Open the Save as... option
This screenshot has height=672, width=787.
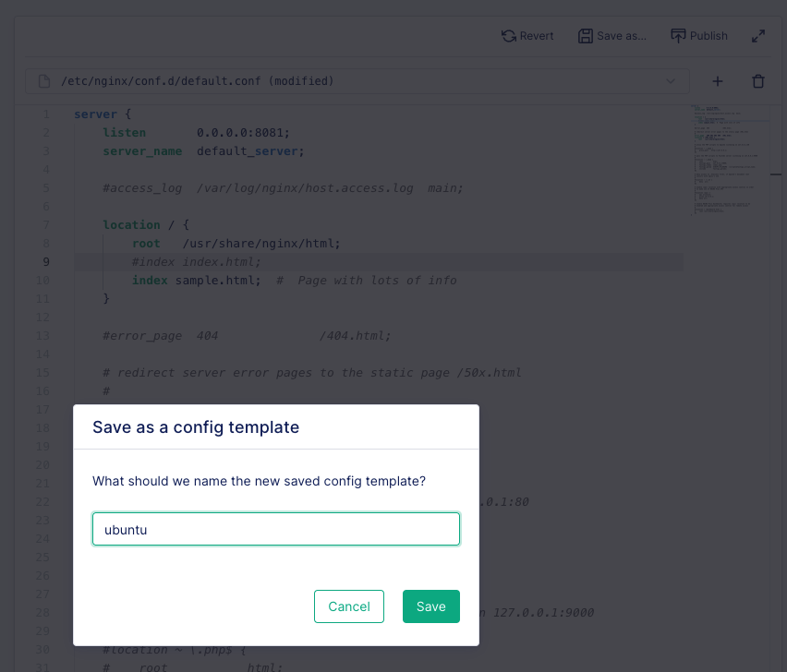tap(612, 36)
